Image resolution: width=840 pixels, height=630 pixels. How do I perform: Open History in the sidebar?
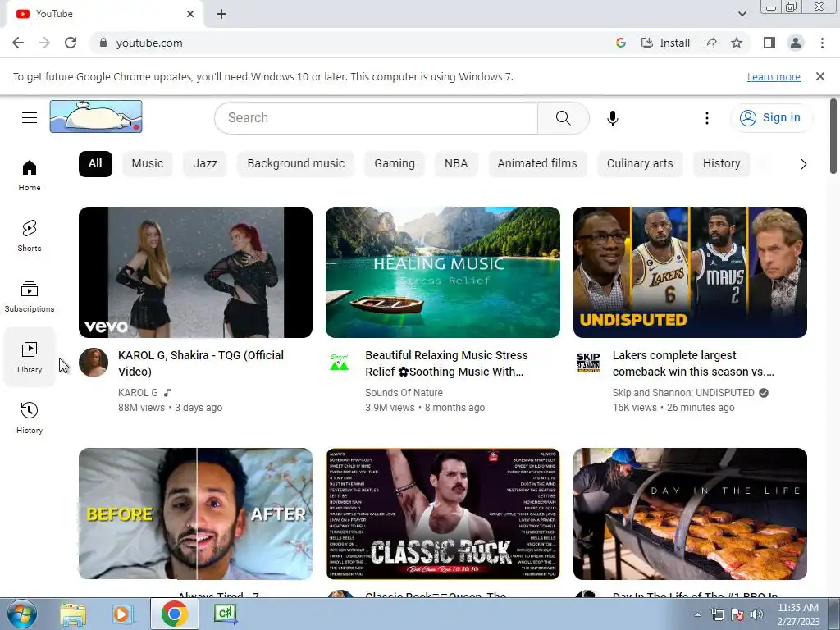coord(30,418)
